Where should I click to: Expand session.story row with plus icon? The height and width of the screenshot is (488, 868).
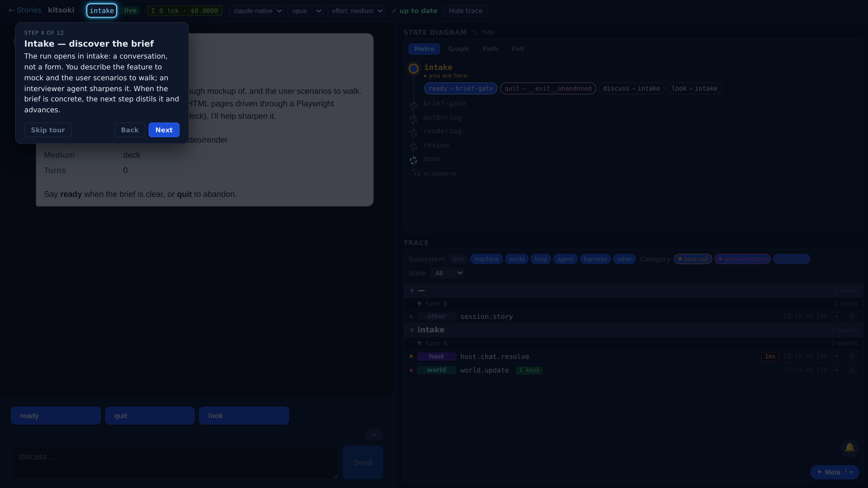[837, 317]
